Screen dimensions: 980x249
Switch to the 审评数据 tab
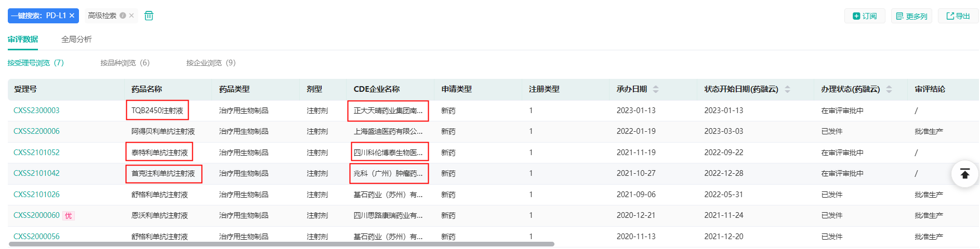tap(23, 39)
